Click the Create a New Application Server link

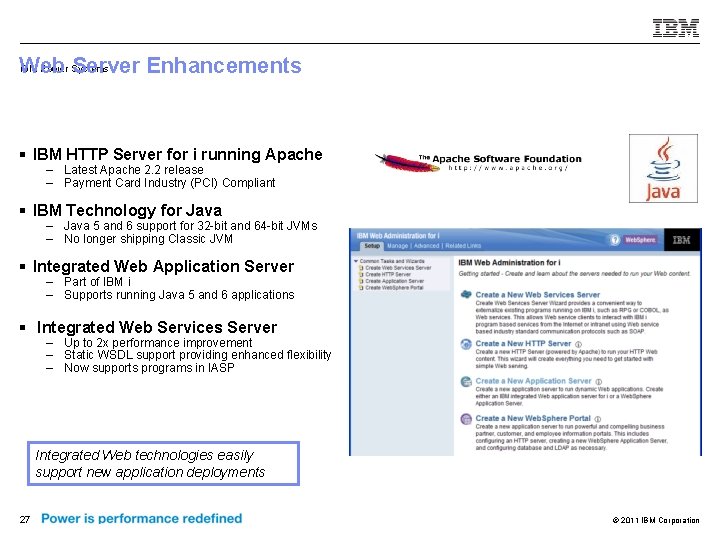click(x=533, y=381)
